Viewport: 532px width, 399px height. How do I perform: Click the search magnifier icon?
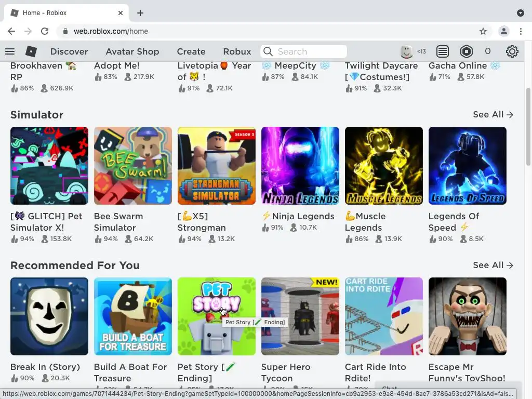tap(268, 51)
